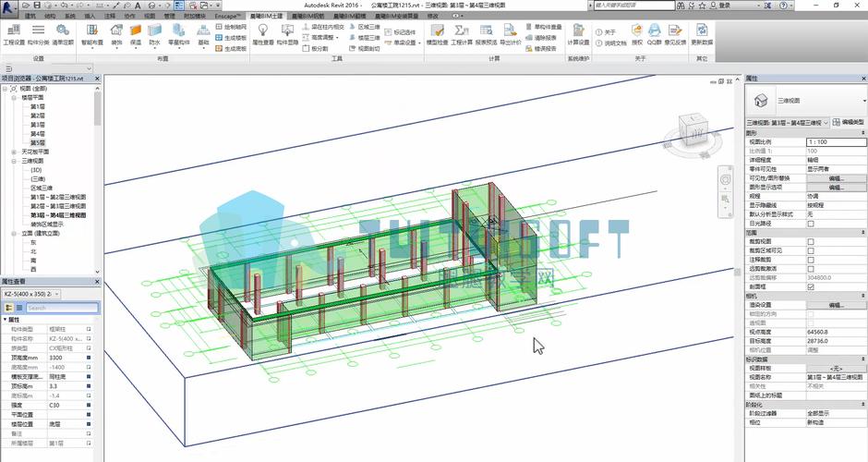Click the help question mark icon

point(784,5)
